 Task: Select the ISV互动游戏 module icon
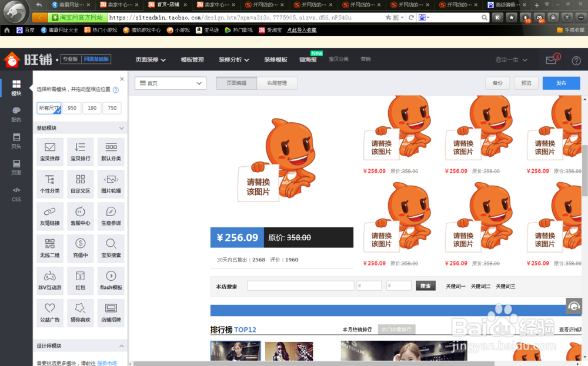point(50,281)
